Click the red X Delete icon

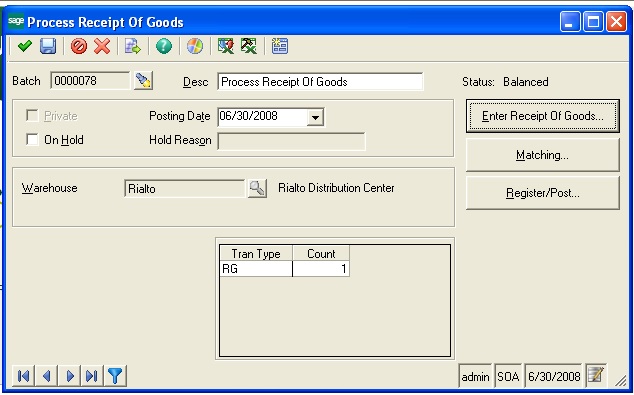click(102, 46)
